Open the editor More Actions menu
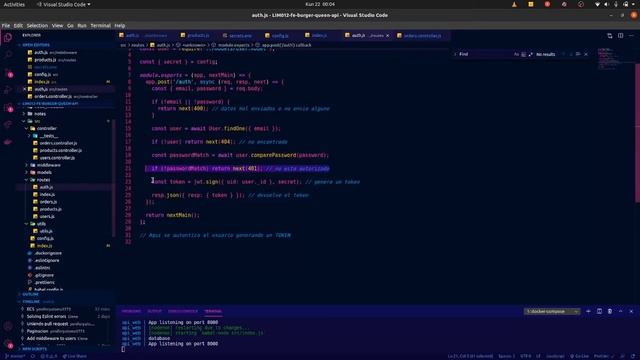The height and width of the screenshot is (360, 640). tap(631, 36)
